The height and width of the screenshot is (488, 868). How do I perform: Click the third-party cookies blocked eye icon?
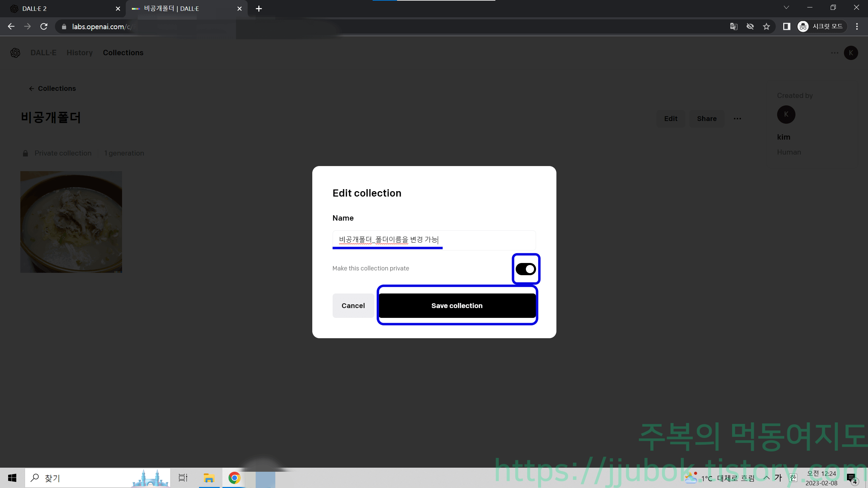click(750, 26)
